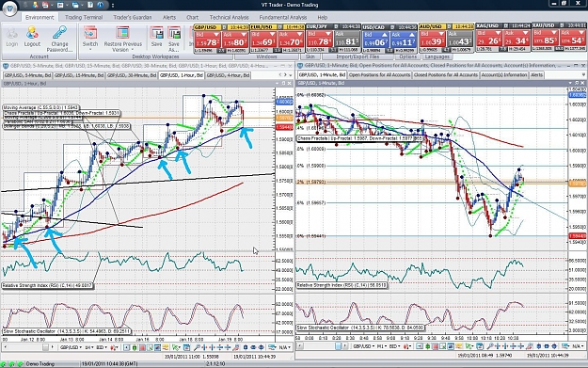Open the Account(s) Information tab

pyautogui.click(x=504, y=75)
